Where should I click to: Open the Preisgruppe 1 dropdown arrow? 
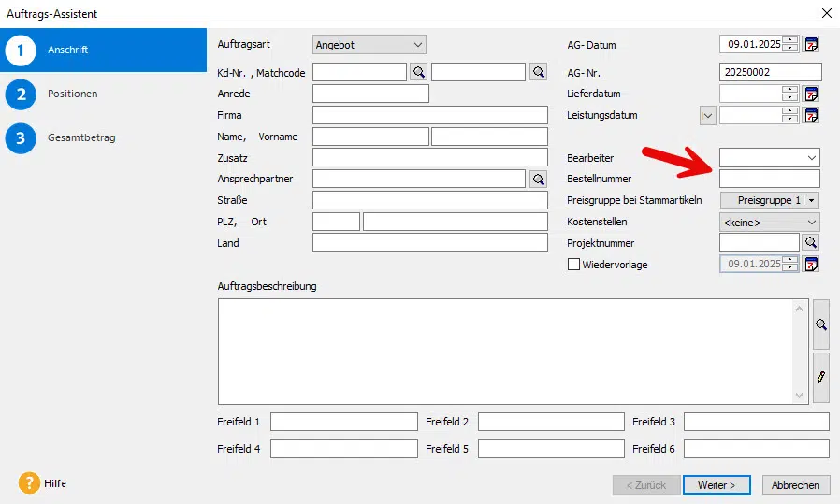(x=812, y=200)
